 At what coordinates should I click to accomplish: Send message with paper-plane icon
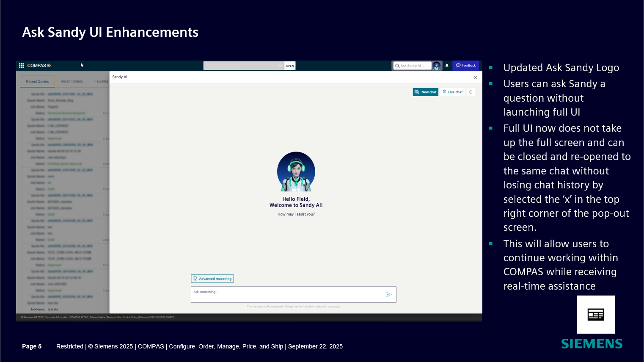(389, 295)
